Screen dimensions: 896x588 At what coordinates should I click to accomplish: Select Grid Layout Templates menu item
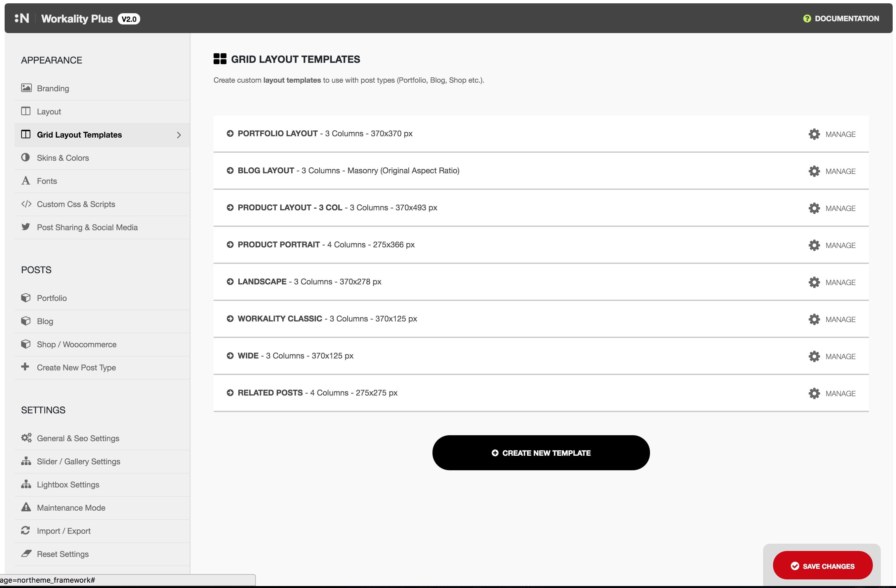coord(102,135)
